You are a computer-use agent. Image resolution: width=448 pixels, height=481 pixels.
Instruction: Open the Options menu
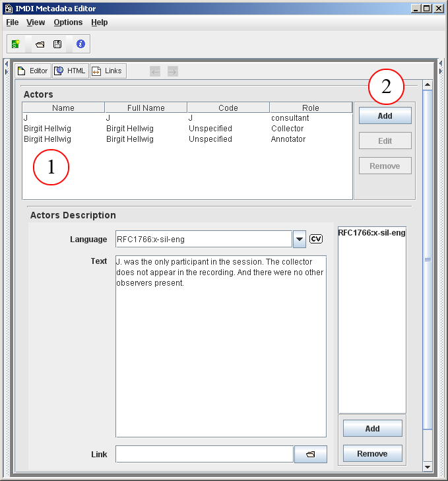(68, 22)
